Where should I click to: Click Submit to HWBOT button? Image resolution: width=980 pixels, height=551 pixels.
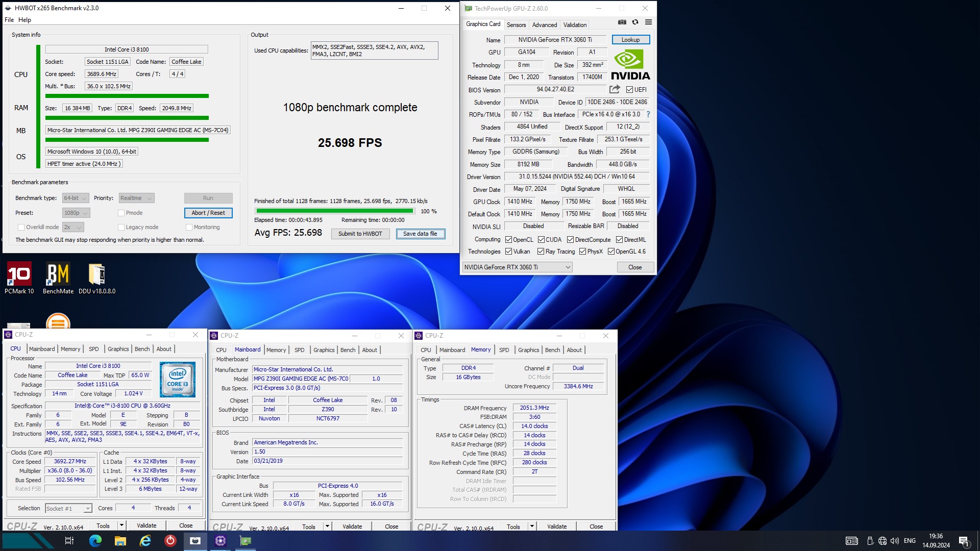(x=360, y=234)
